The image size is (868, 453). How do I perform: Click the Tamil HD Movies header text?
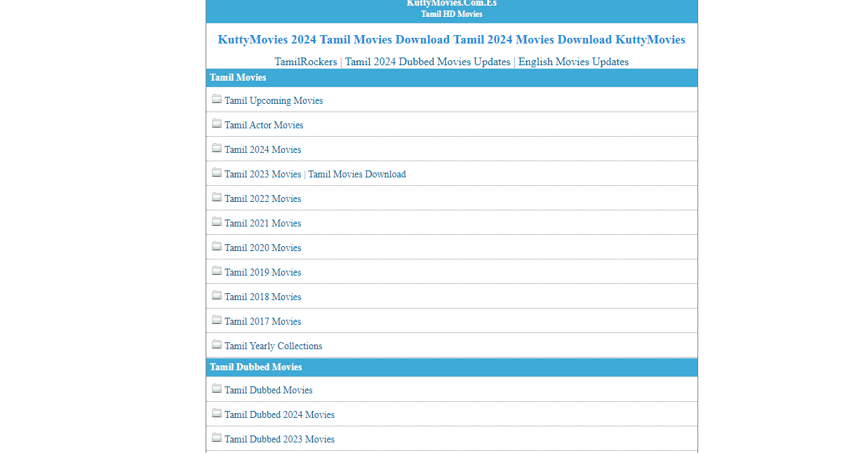tap(452, 14)
